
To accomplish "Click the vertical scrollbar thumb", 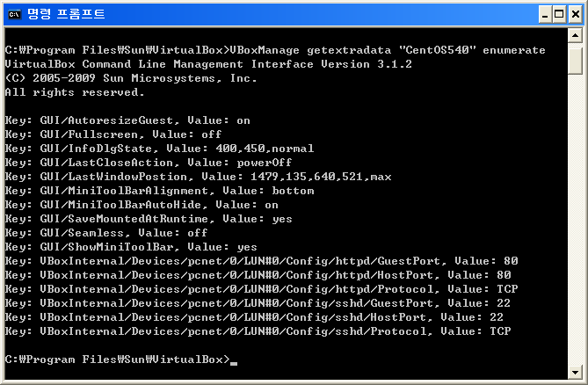I will [x=575, y=62].
